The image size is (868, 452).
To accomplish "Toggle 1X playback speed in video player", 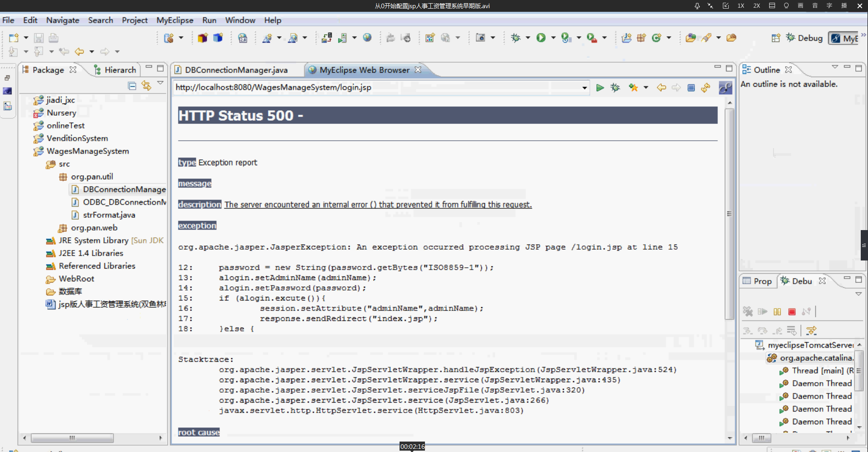I will pos(741,6).
